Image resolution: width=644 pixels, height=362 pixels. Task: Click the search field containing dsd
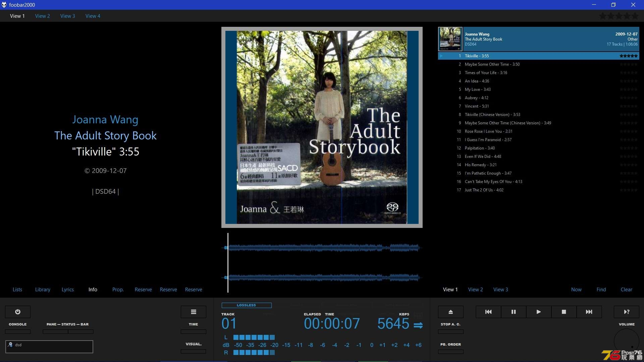[x=49, y=347]
